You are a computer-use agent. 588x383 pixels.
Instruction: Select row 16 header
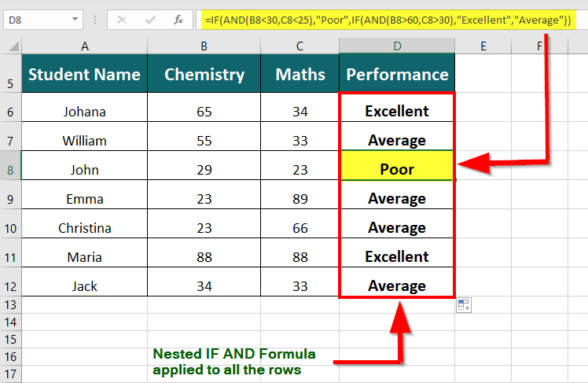click(10, 357)
